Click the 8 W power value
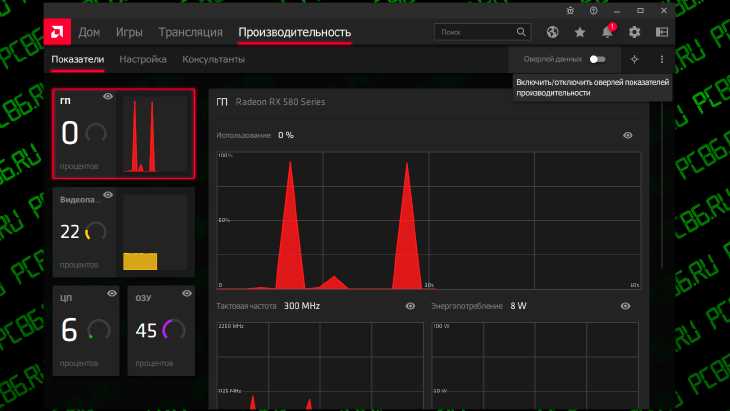Screen dimensions: 730x411 click(x=518, y=306)
